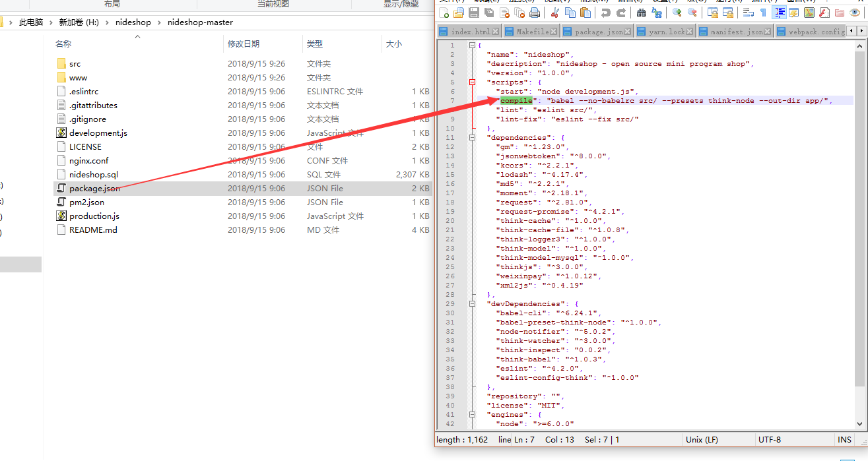Toggle synchronized vertical scrolling
868x461 pixels.
coord(713,13)
